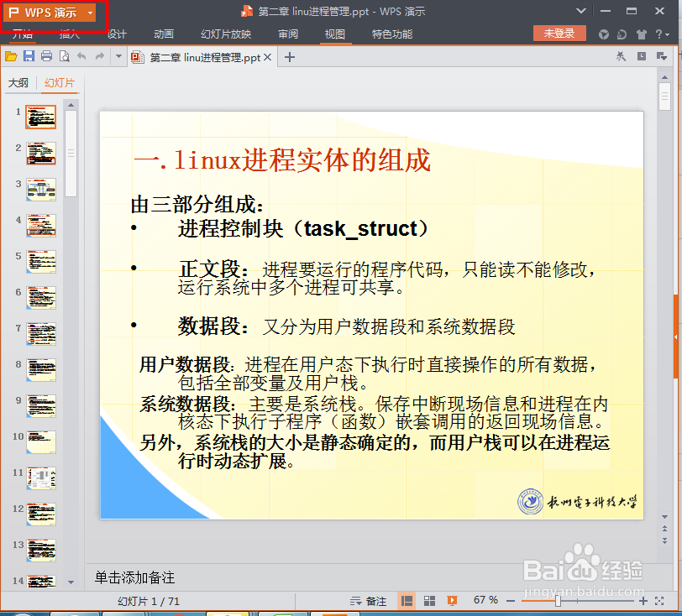This screenshot has width=682, height=616.
Task: Click the WPS circular service icon
Action: pyautogui.click(x=604, y=34)
